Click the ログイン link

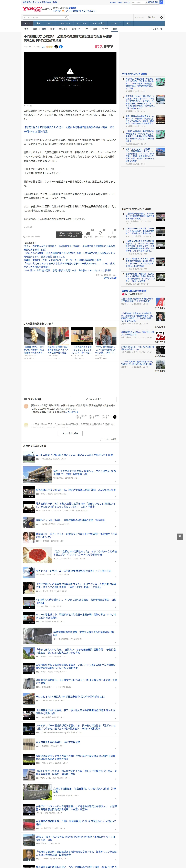57,11
